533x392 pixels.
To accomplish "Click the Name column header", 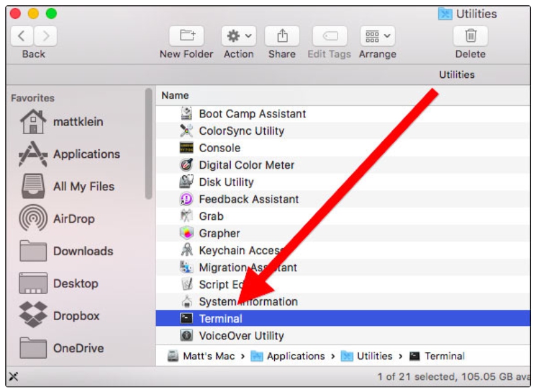I will pyautogui.click(x=175, y=95).
